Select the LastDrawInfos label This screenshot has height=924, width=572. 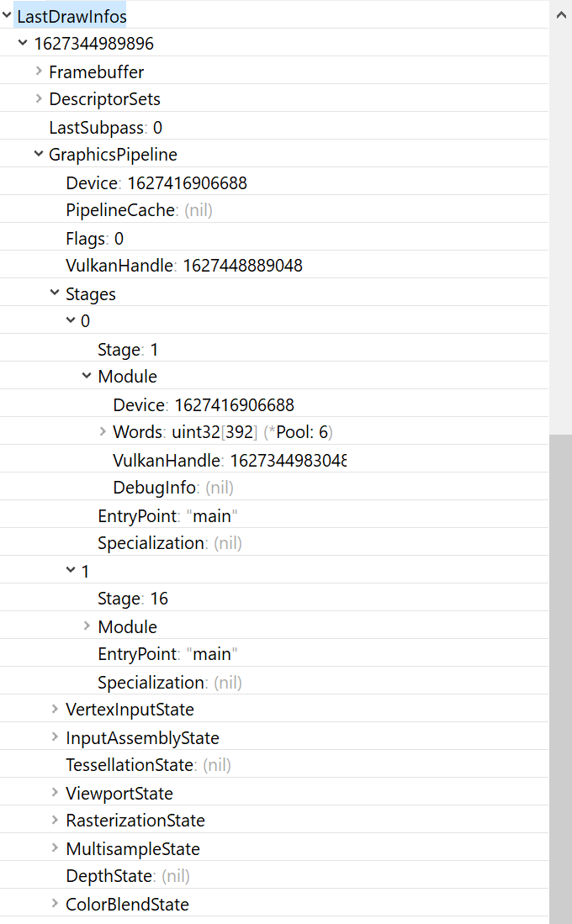(x=71, y=16)
